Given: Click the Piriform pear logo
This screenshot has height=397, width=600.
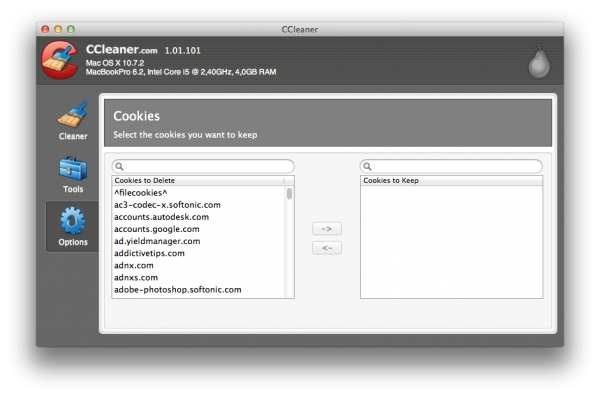Looking at the screenshot, I should pos(539,62).
